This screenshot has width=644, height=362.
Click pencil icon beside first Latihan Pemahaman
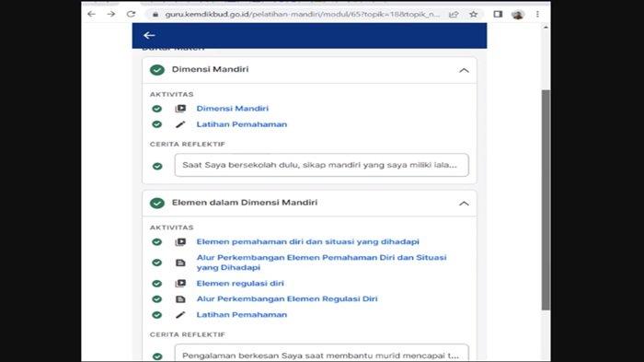180,124
